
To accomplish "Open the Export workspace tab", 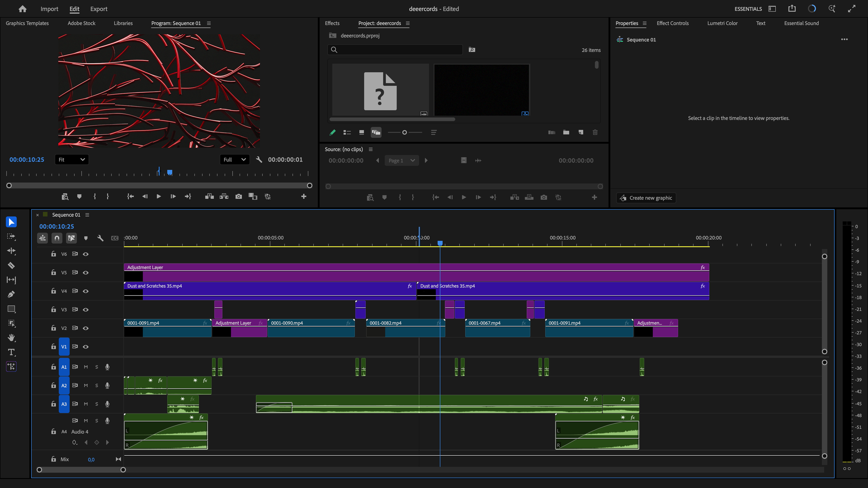I will tap(99, 9).
